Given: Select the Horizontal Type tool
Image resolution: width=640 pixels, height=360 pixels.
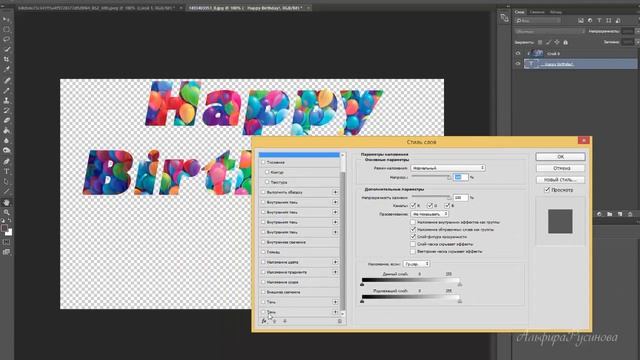Looking at the screenshot, I should click(7, 171).
